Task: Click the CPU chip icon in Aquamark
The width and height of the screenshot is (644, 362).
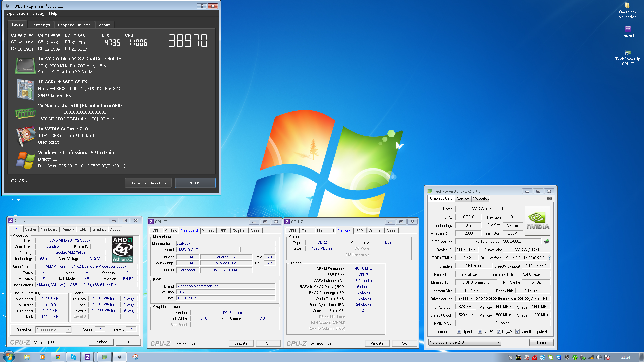Action: tap(25, 65)
